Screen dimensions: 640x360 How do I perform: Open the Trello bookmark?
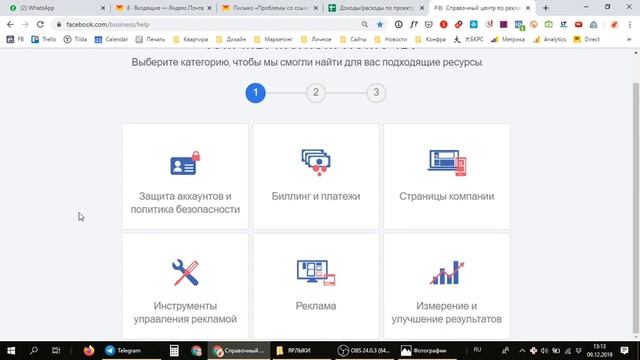44,40
